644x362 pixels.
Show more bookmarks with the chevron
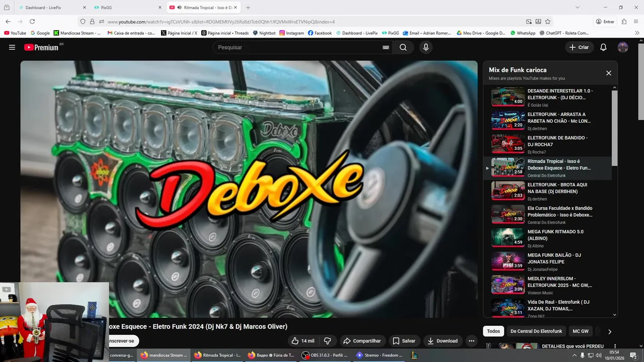tap(637, 33)
